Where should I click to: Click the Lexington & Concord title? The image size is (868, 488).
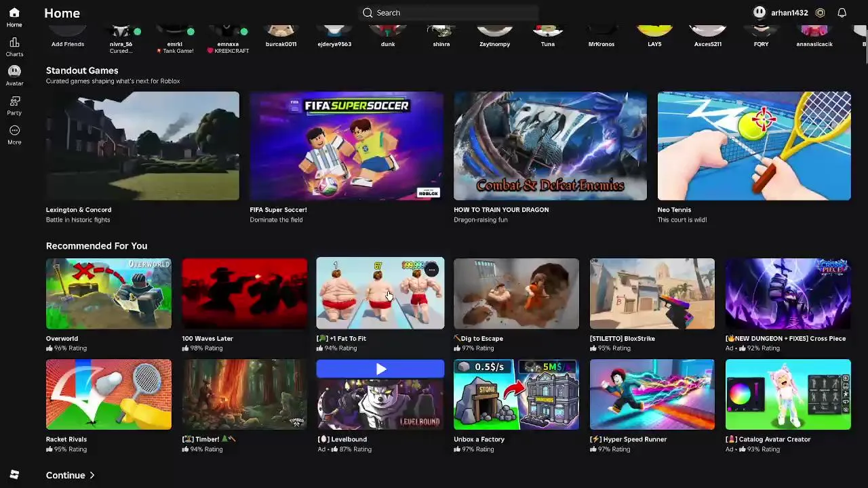tap(79, 210)
